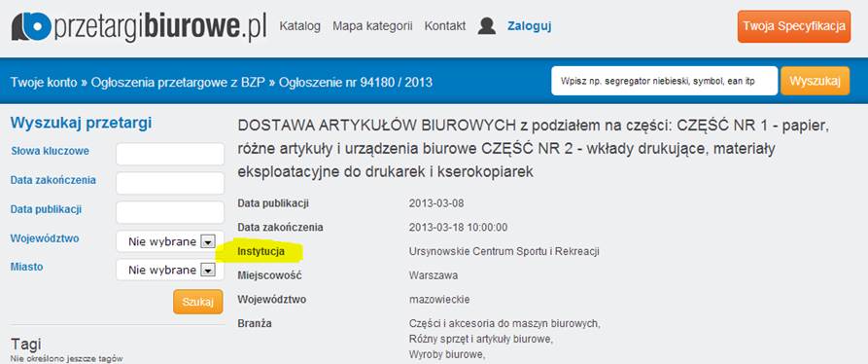Image resolution: width=868 pixels, height=364 pixels.
Task: Click publication date value 2013-03-08
Action: pos(436,203)
